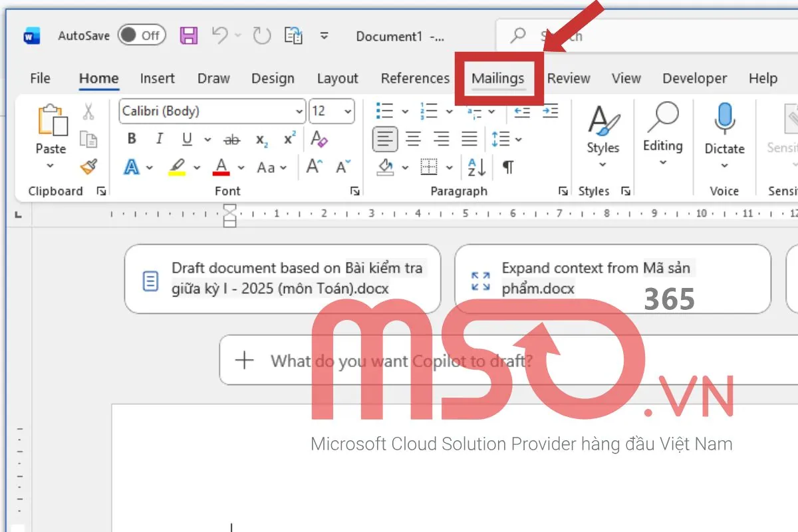Open the Developer ribbon tab
The width and height of the screenshot is (798, 532).
pos(694,78)
